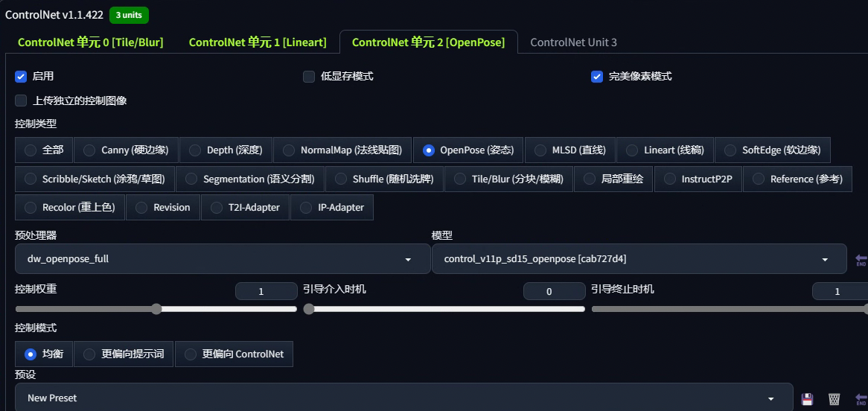The width and height of the screenshot is (868, 411).
Task: Click the 引导介入时机 slider handle
Action: [x=309, y=308]
